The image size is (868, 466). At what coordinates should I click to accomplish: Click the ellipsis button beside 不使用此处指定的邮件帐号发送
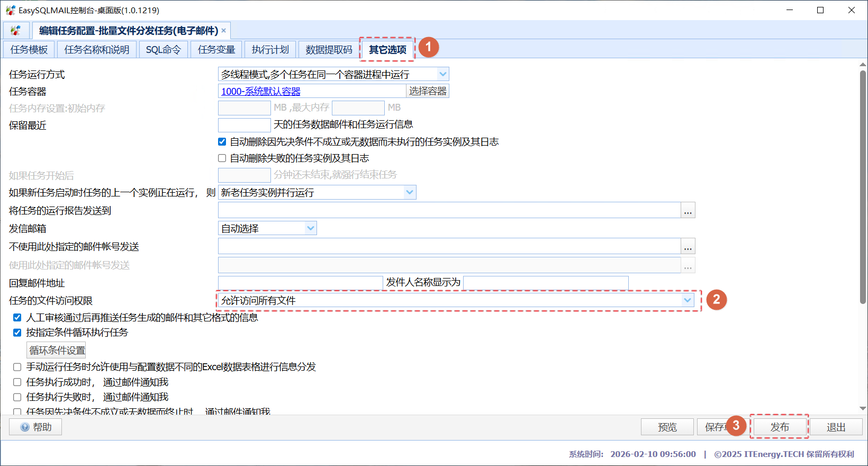point(688,247)
